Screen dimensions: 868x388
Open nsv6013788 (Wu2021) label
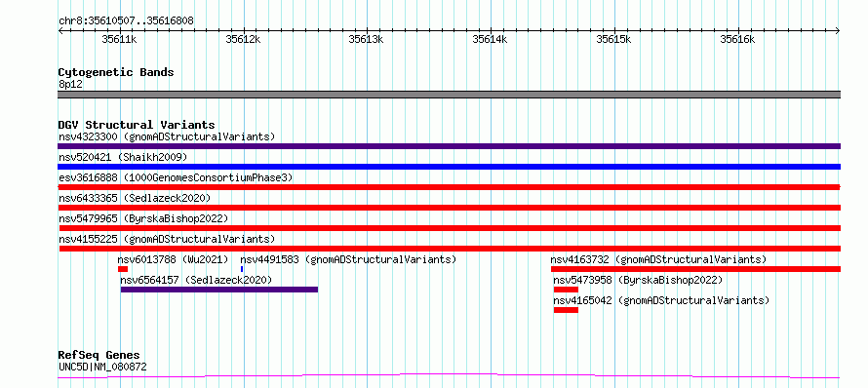[173, 259]
